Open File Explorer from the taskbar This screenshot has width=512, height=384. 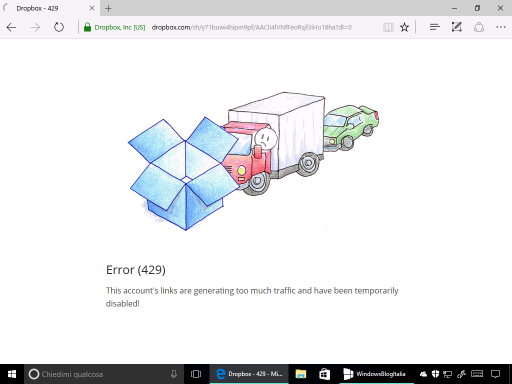(x=301, y=374)
